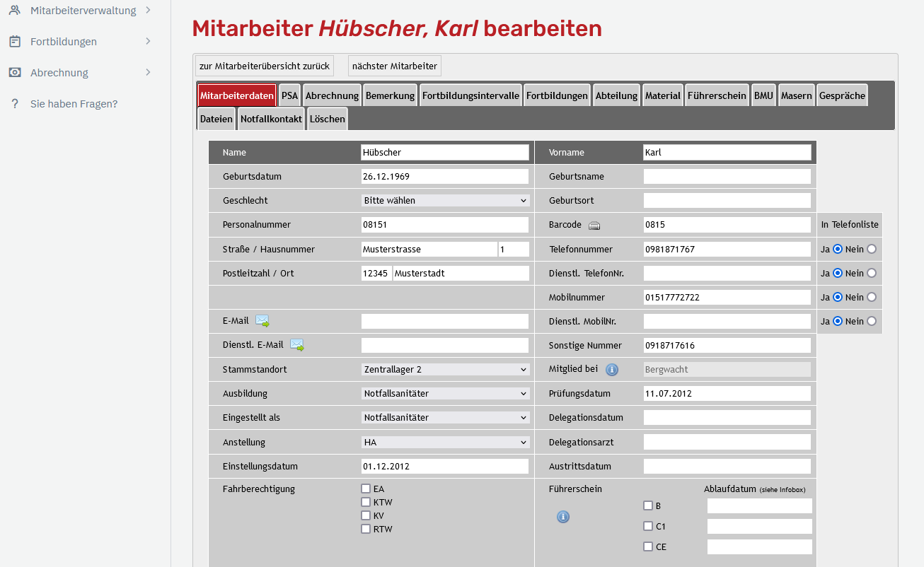Open the Abrechnung tab
Image resolution: width=924 pixels, height=567 pixels.
(x=333, y=95)
